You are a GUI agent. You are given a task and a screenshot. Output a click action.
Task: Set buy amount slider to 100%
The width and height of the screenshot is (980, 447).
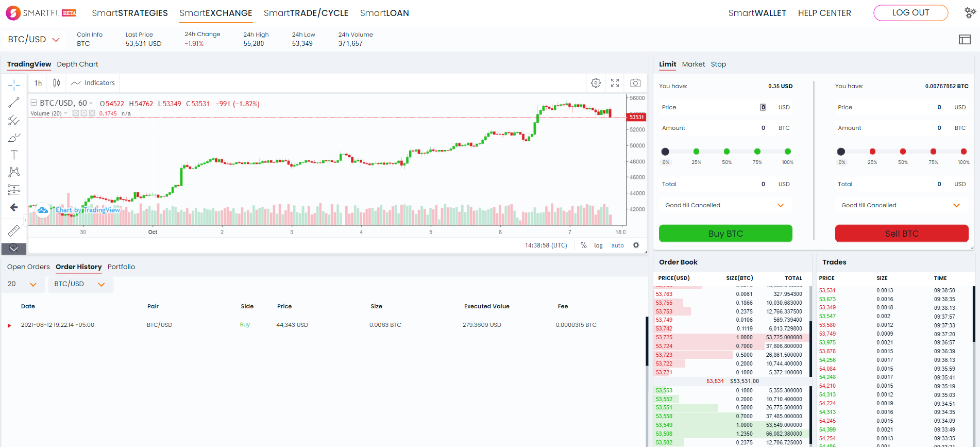coord(787,152)
